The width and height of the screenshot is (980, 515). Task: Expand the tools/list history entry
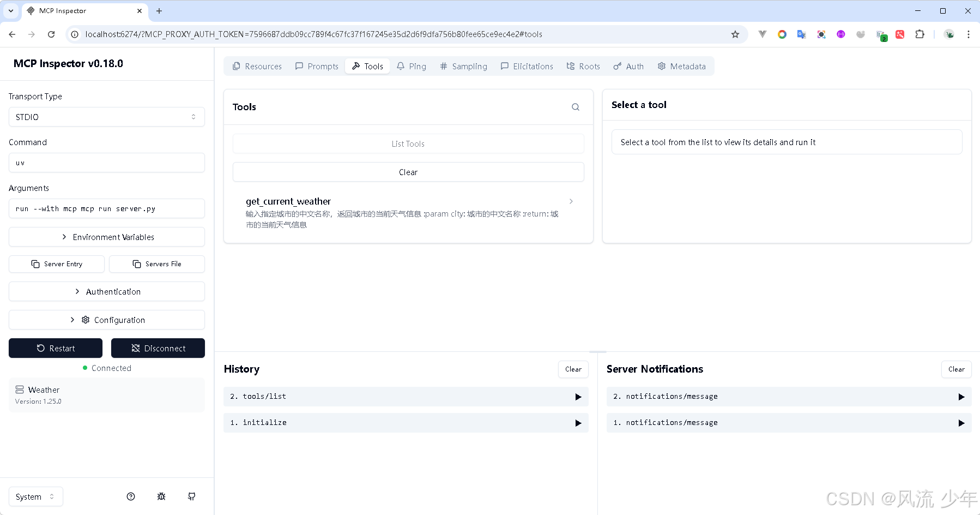click(406, 397)
